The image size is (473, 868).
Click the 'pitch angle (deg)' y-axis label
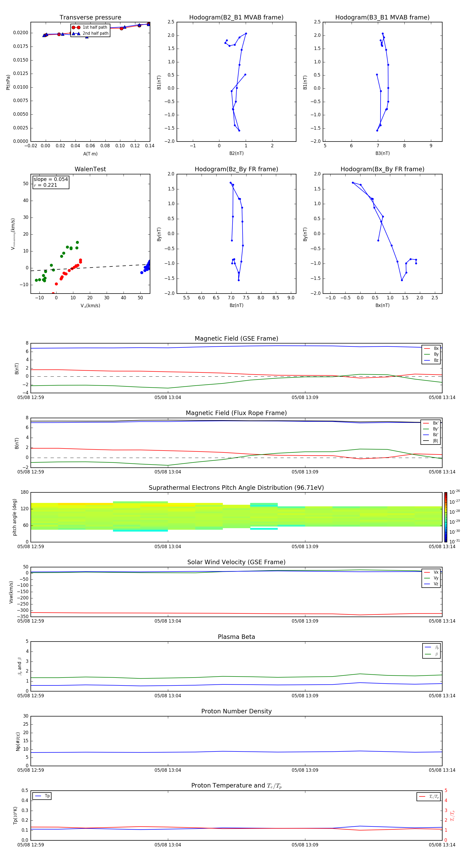click(x=14, y=517)
